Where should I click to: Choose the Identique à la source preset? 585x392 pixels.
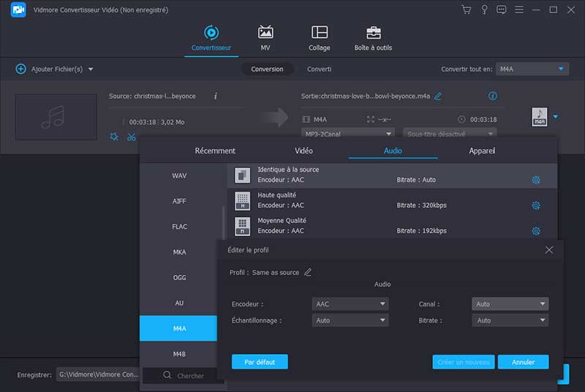[x=392, y=175]
